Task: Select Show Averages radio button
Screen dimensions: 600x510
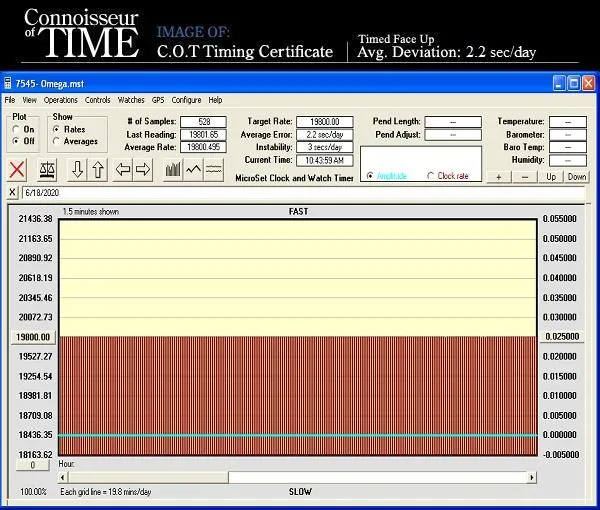Action: coord(56,141)
